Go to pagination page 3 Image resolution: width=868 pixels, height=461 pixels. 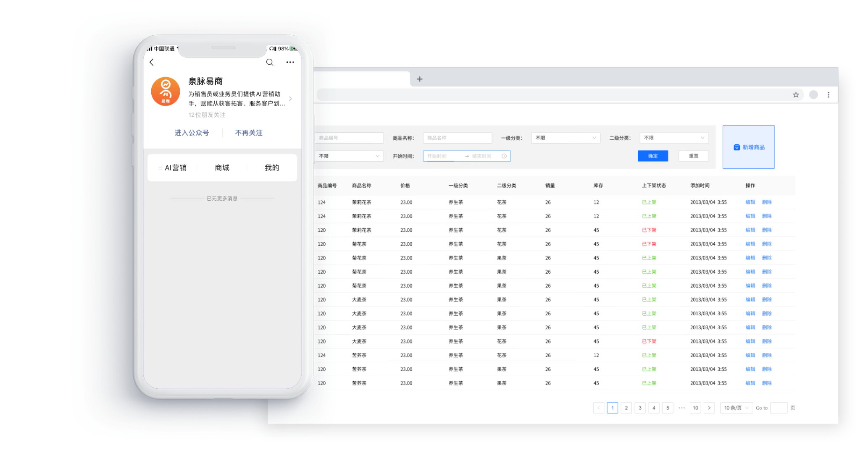(x=640, y=408)
